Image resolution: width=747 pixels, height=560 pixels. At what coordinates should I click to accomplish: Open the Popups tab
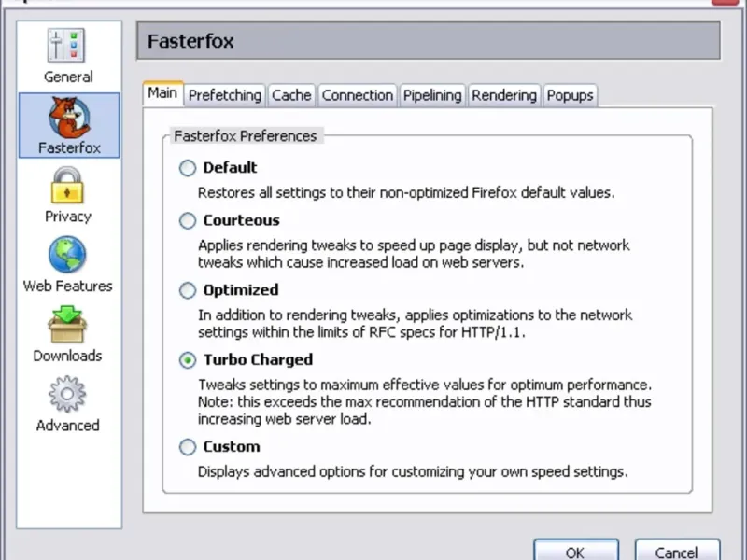pyautogui.click(x=570, y=95)
